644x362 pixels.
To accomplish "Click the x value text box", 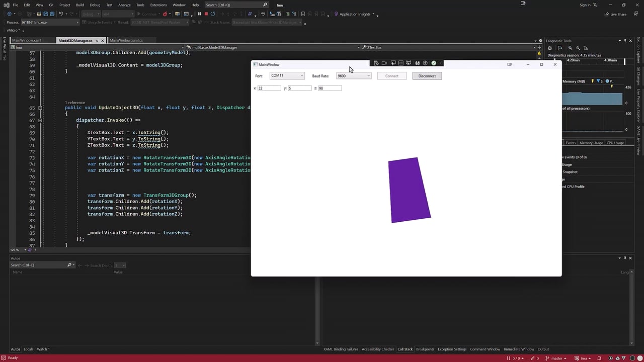I will click(269, 88).
